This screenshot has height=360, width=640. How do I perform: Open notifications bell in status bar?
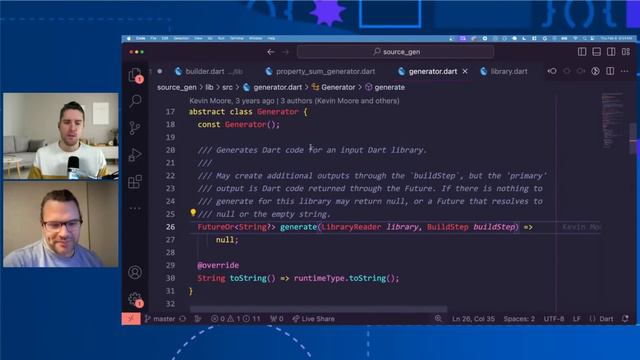pos(625,319)
